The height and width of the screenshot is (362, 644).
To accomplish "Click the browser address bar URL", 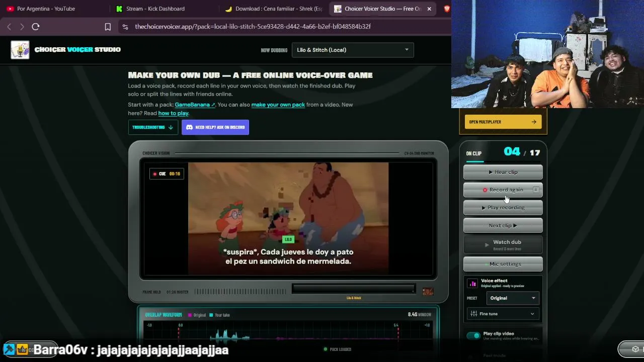I will coord(253,27).
